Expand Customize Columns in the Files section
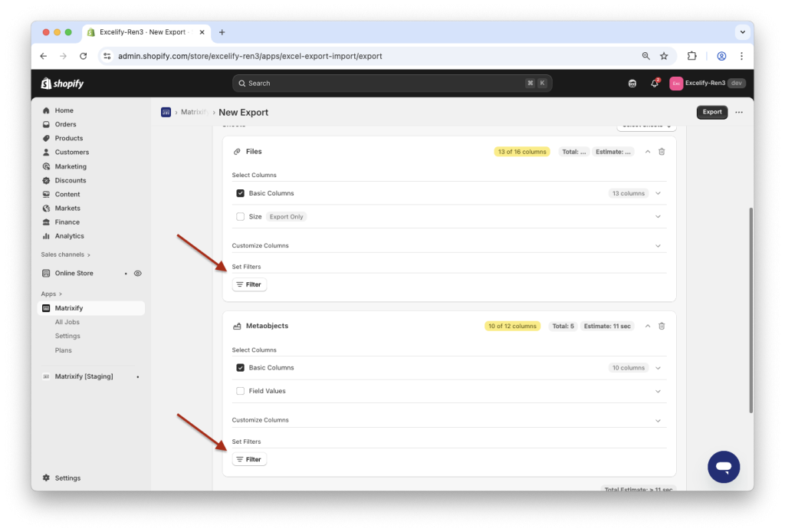Screen dimensions: 785x532 [x=657, y=245]
